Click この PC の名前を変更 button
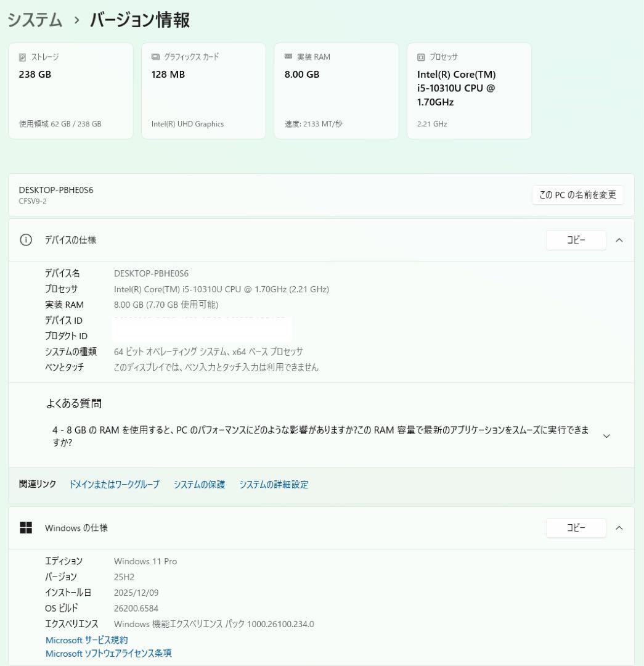 (577, 195)
